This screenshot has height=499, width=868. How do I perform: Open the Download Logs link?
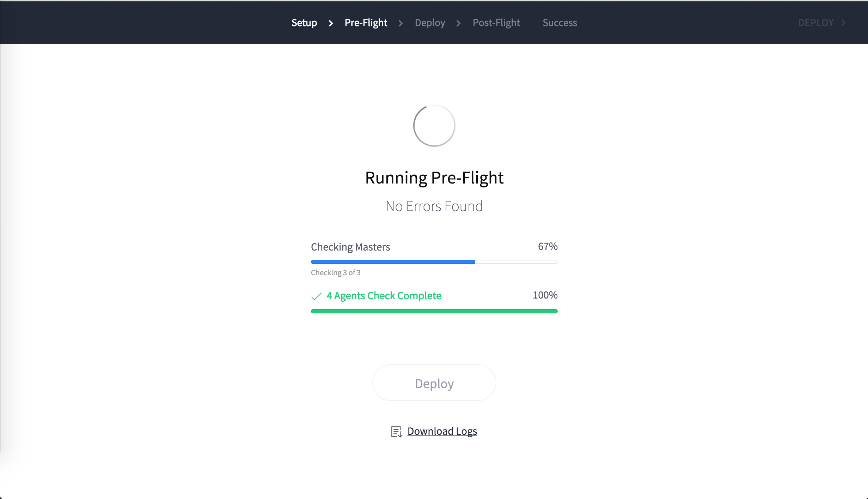click(x=442, y=431)
